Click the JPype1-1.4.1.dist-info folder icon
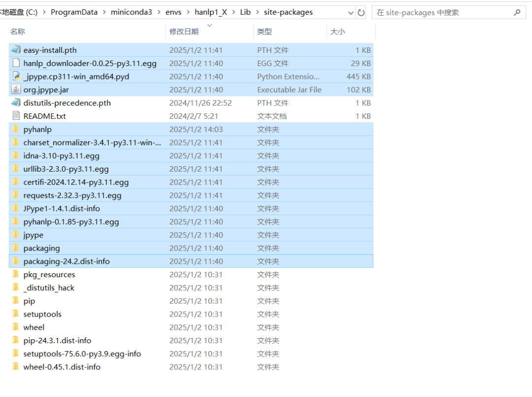Screen dimensions: 532x397 coord(16,208)
